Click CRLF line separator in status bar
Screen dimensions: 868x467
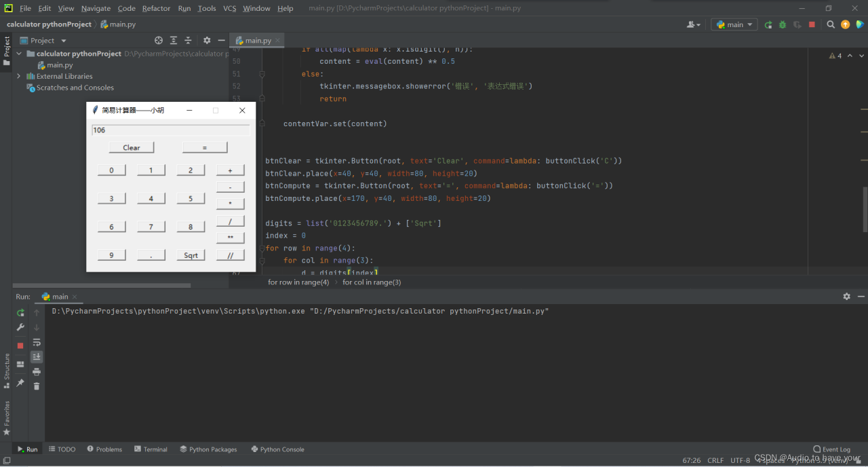[715, 460]
